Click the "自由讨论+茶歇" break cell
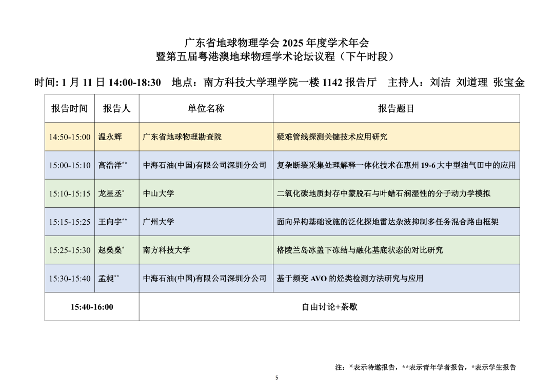Screen dimensions: 554x392 click(329, 307)
